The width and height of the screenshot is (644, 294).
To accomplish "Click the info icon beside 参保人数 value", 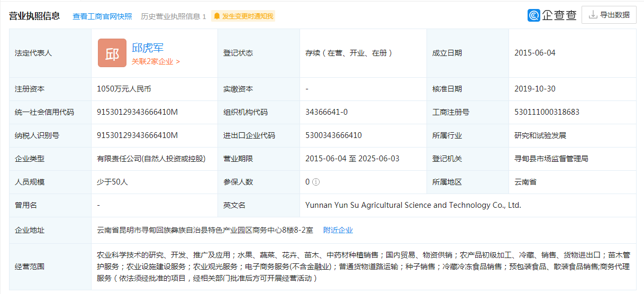I will coord(316,182).
